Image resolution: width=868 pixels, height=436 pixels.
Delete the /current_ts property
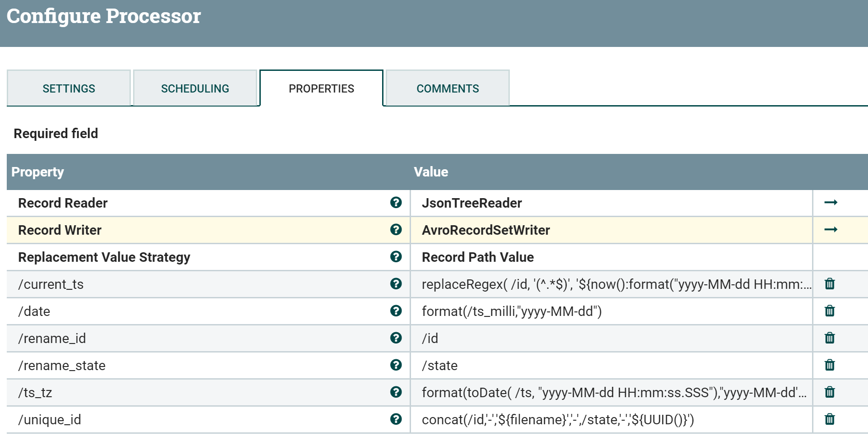click(x=830, y=284)
